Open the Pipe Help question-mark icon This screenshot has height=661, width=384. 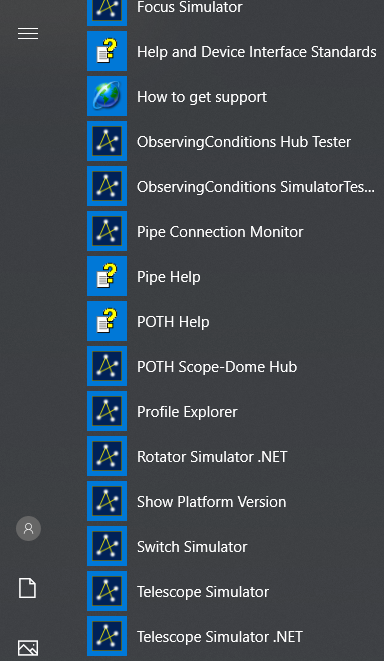point(107,276)
